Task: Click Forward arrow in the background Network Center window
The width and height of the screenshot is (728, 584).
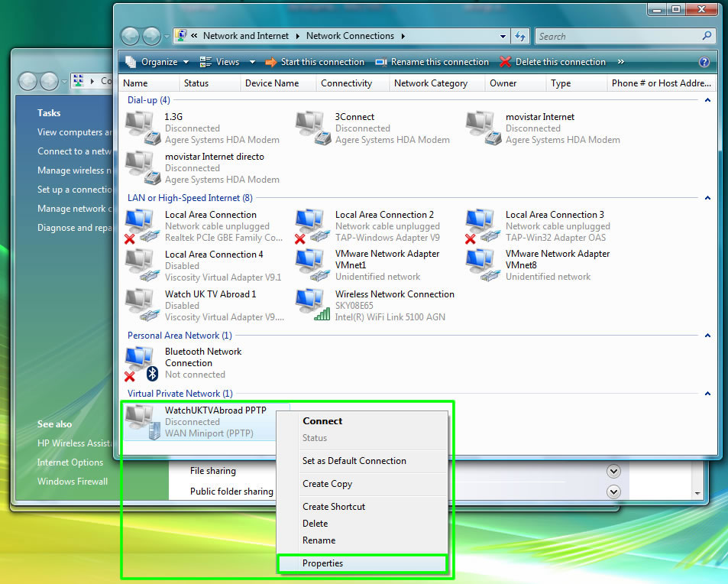Action: [49, 81]
